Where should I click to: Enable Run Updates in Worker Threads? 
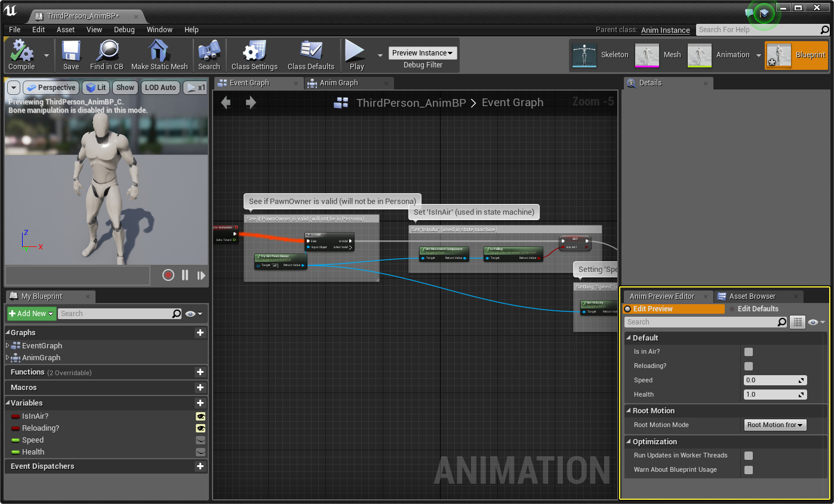click(749, 455)
